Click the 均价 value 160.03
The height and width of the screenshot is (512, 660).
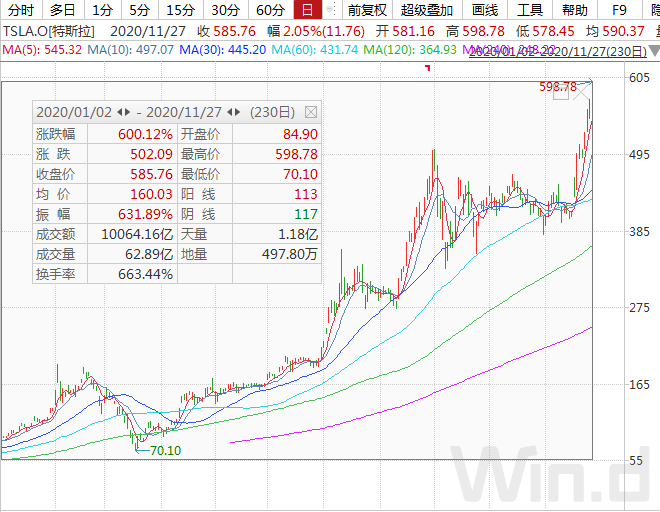(151, 194)
